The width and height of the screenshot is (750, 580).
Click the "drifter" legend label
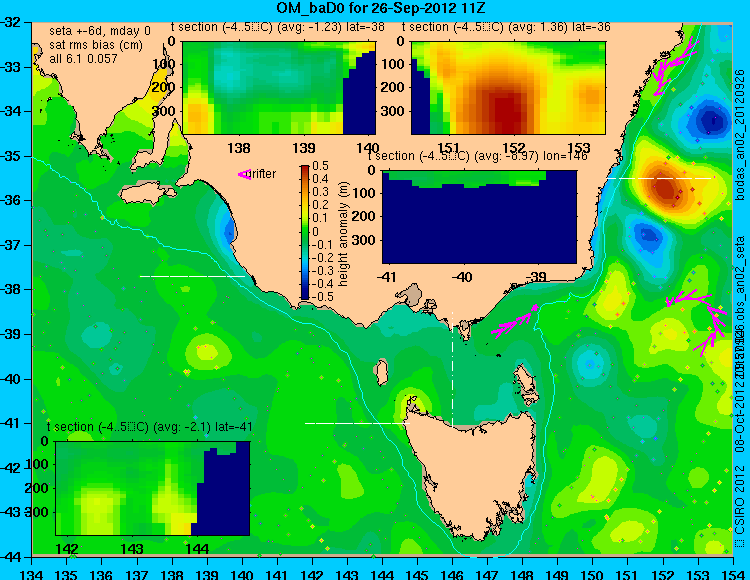(x=263, y=174)
